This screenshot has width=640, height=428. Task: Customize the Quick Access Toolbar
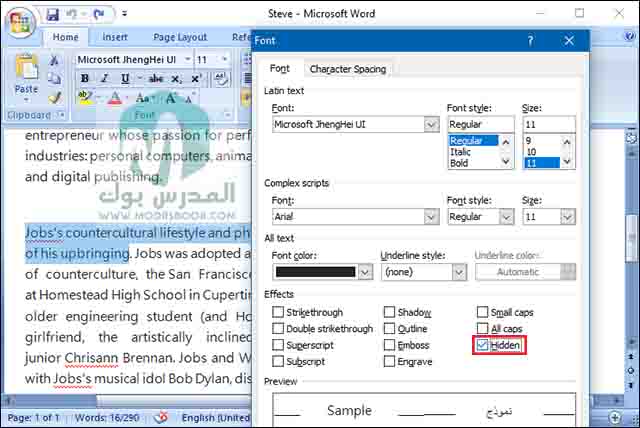point(124,14)
